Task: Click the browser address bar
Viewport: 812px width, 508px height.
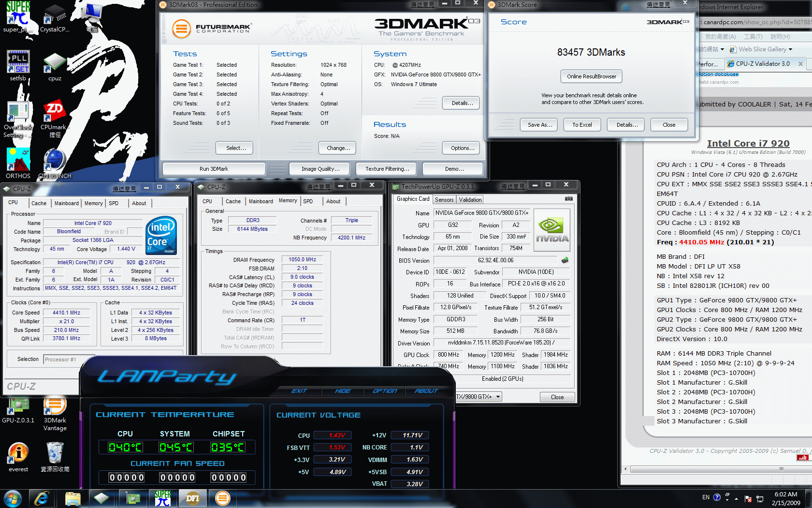Action: tap(755, 22)
